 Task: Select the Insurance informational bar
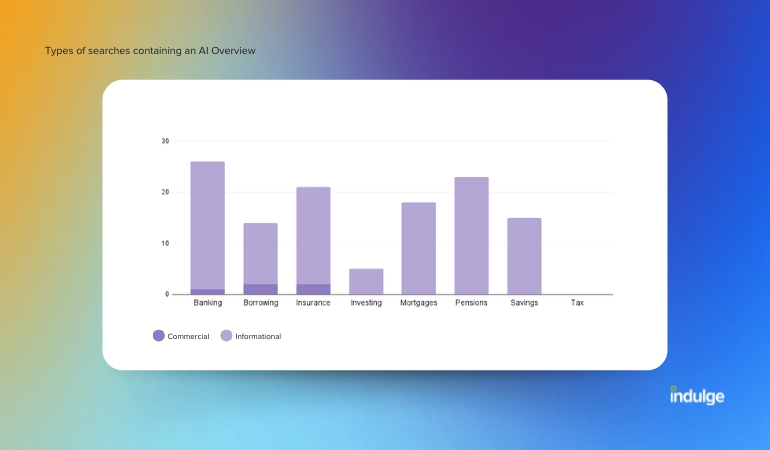pyautogui.click(x=313, y=236)
